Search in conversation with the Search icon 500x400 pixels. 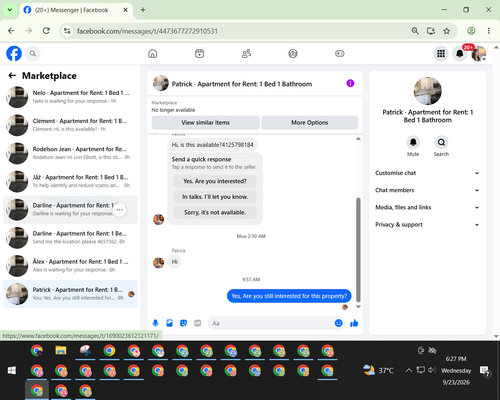point(441,142)
